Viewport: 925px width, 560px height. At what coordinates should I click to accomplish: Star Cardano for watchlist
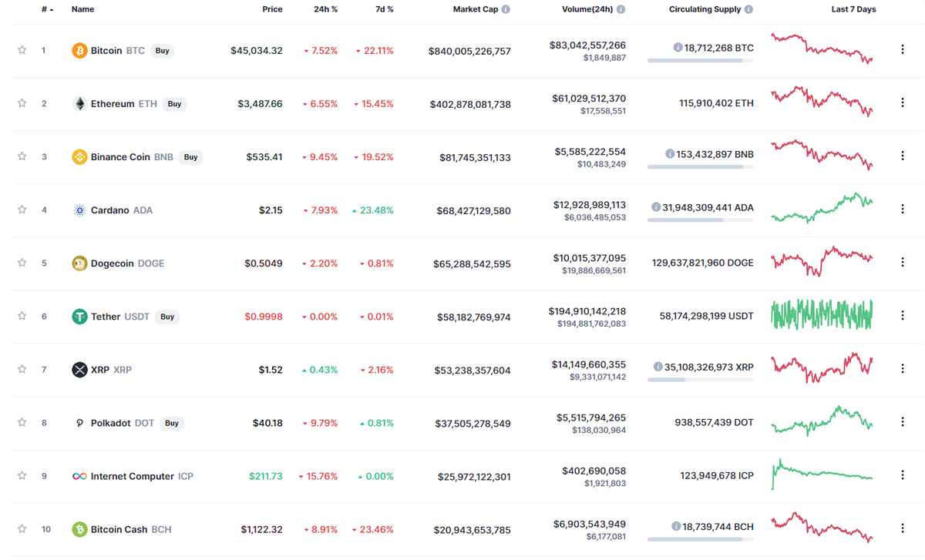click(22, 210)
